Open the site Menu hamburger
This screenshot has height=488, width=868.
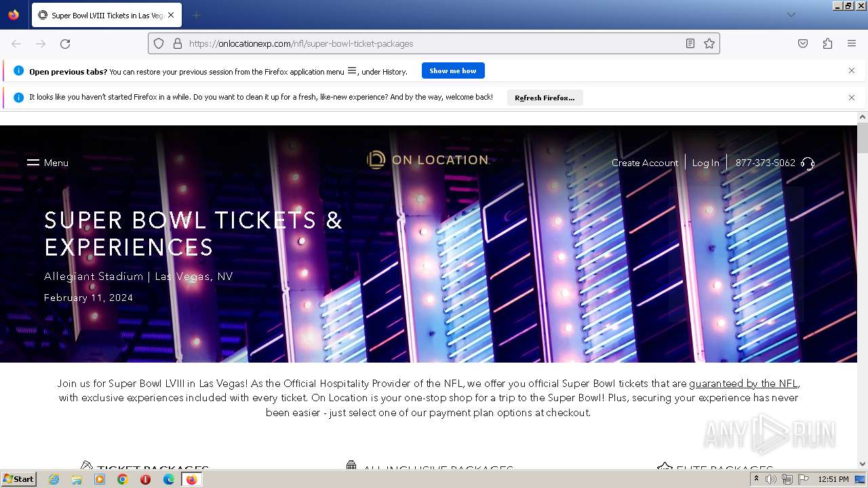click(47, 163)
